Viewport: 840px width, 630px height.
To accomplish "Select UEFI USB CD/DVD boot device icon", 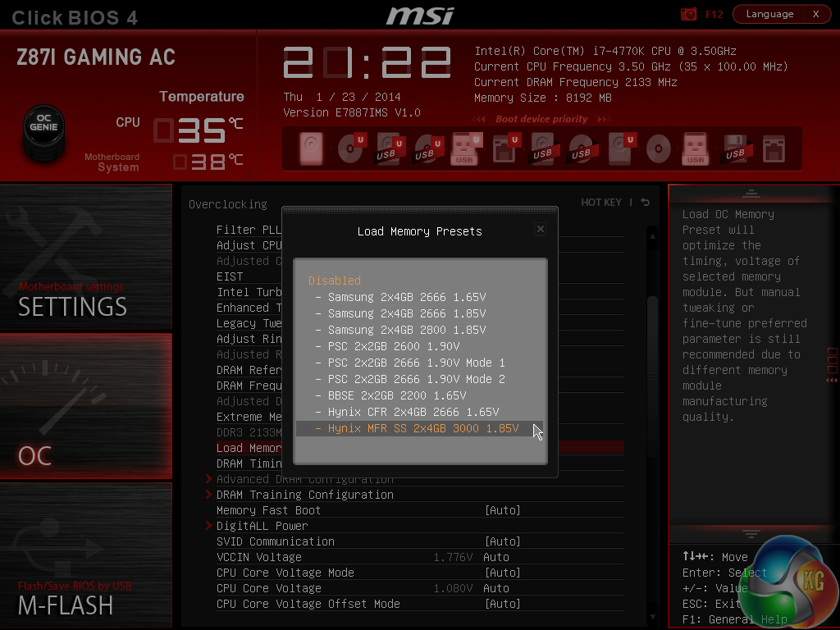I will (x=427, y=148).
